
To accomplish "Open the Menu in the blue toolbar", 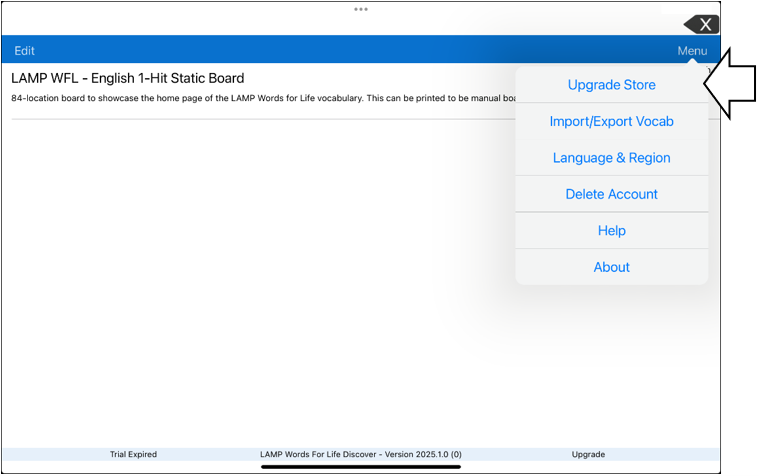I will click(692, 51).
